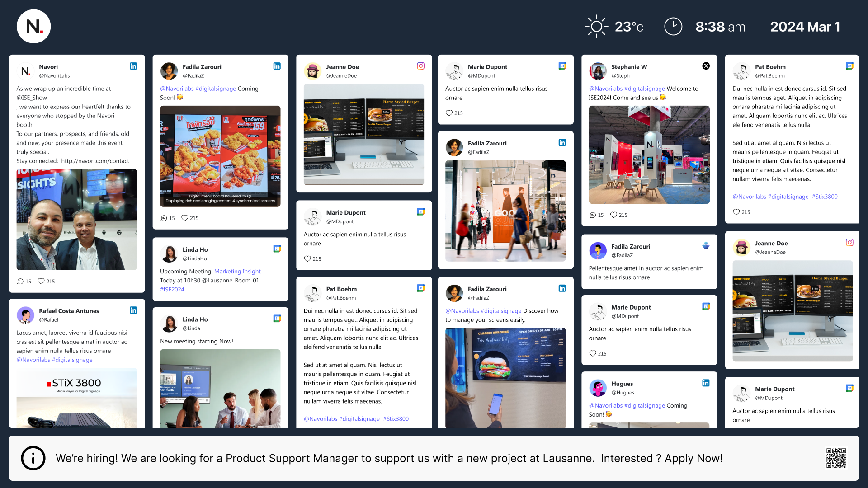This screenshot has height=488, width=868.
Task: Open the Classic Burgers menu photo
Action: pos(505,378)
